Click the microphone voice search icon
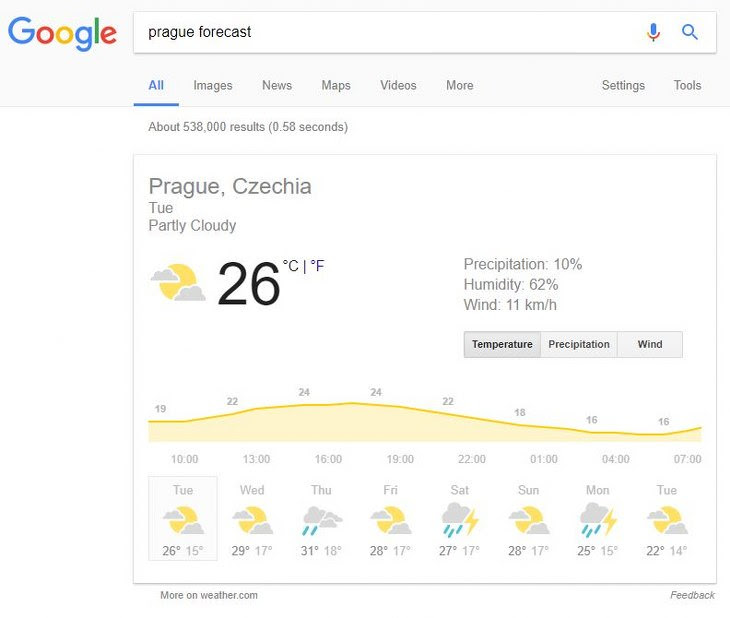730x618 pixels. click(653, 32)
